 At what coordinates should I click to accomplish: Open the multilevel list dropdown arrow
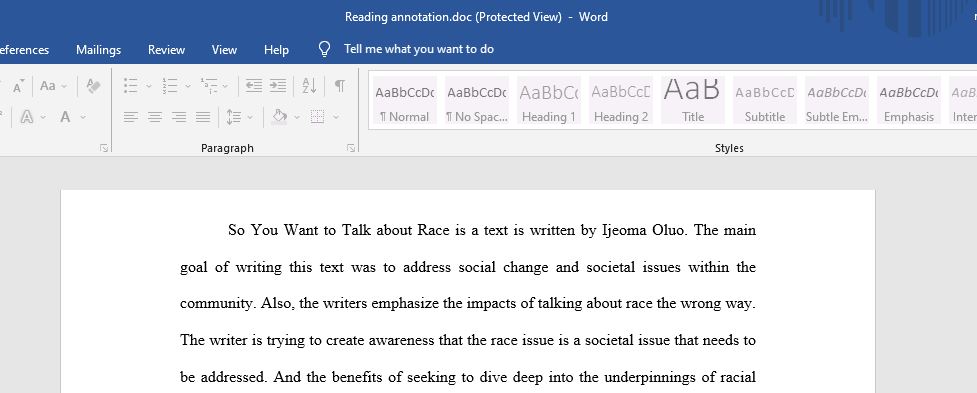[x=225, y=87]
